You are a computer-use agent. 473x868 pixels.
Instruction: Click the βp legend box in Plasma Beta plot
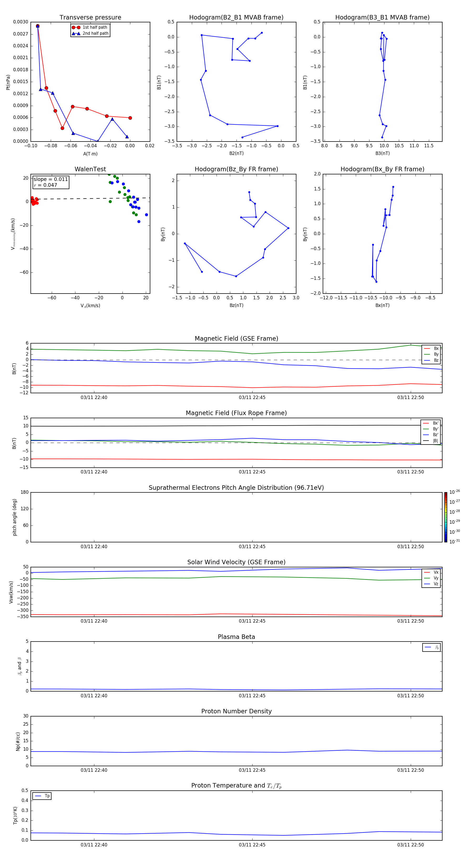(431, 647)
